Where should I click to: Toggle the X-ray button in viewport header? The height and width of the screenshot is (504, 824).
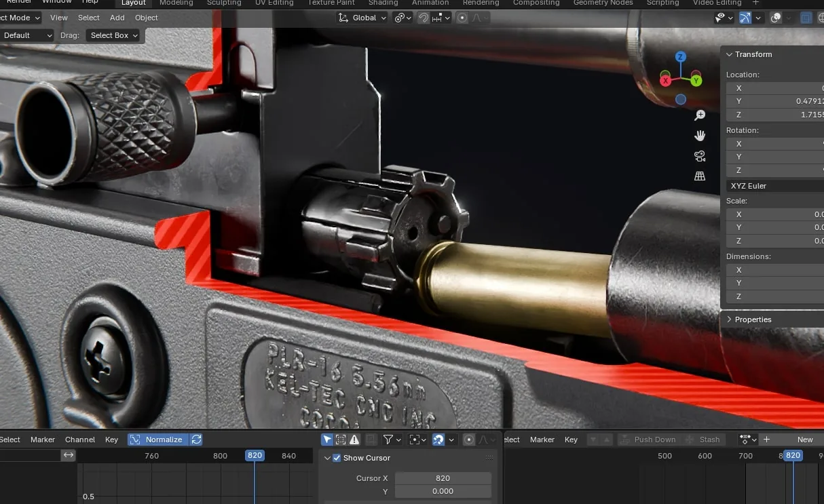pos(806,18)
